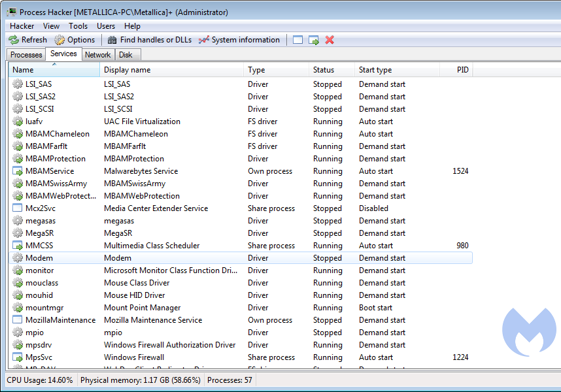
Task: Open the View menu
Action: point(51,26)
